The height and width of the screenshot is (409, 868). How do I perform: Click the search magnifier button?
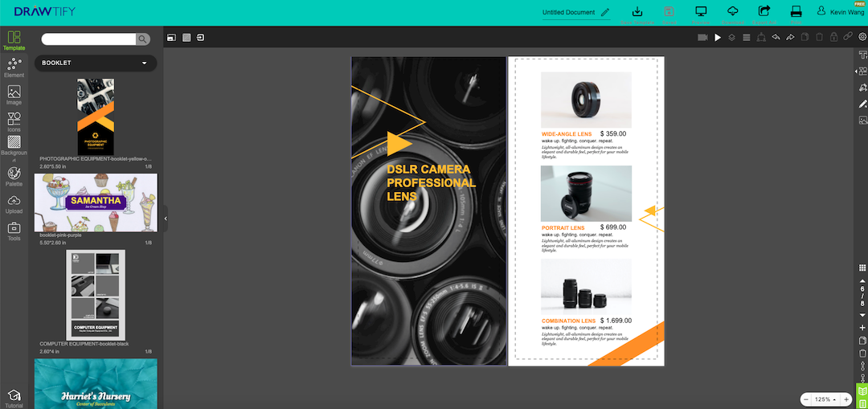click(x=143, y=39)
